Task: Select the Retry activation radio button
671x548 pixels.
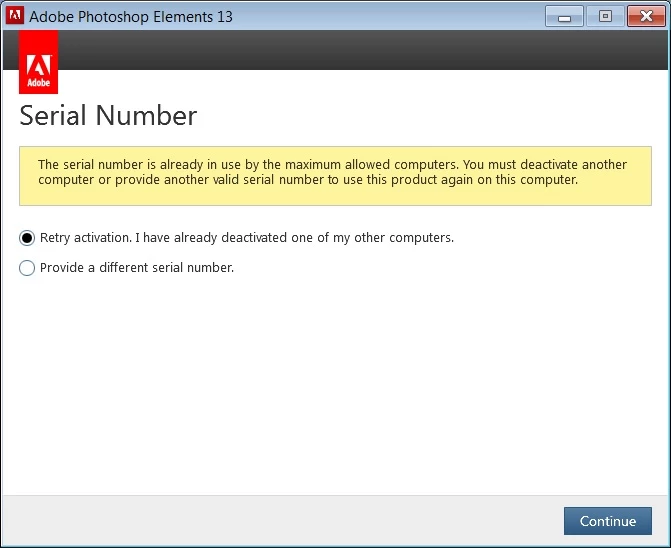Action: coord(27,238)
